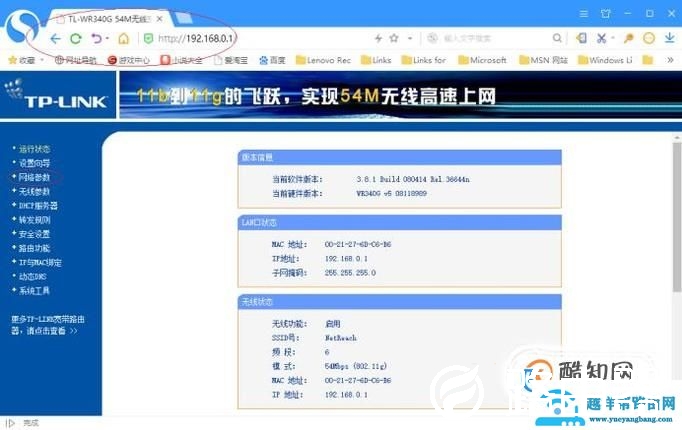
Task: Open new tab button
Action: 183,18
